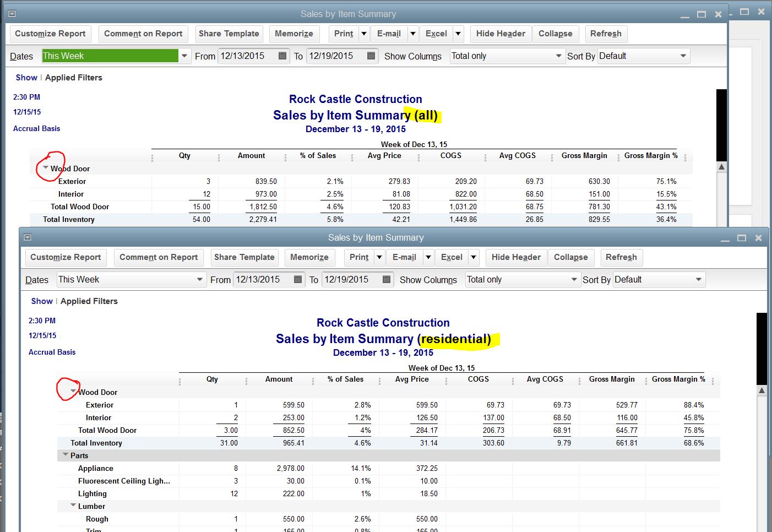Open the Print dropdown arrow on the top report

coord(365,34)
